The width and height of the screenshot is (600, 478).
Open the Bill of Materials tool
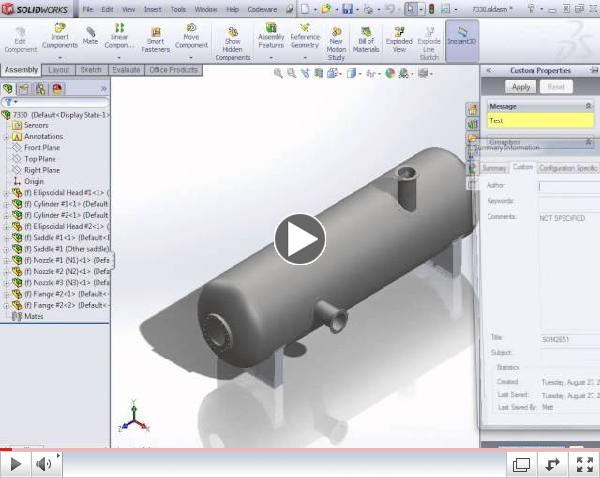[367, 41]
